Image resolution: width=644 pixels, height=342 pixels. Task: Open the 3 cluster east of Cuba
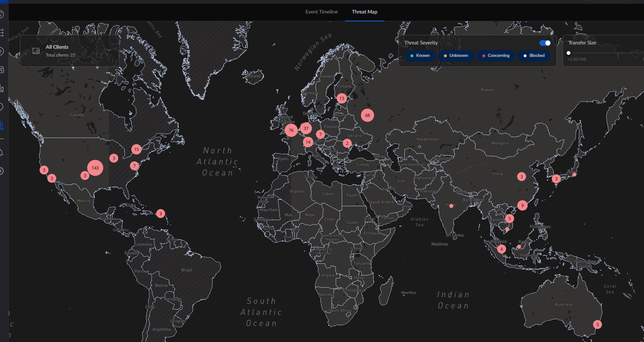click(x=161, y=214)
